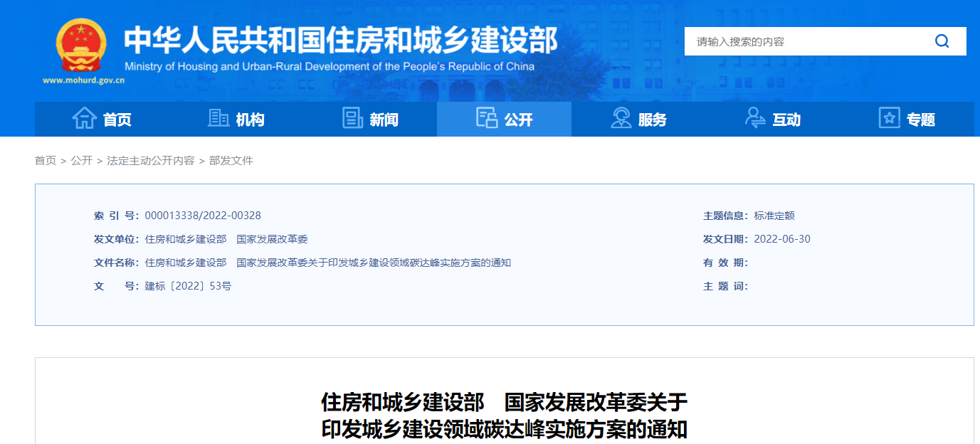Open the 首页 navigation tab
The height and width of the screenshot is (444, 980).
117,120
